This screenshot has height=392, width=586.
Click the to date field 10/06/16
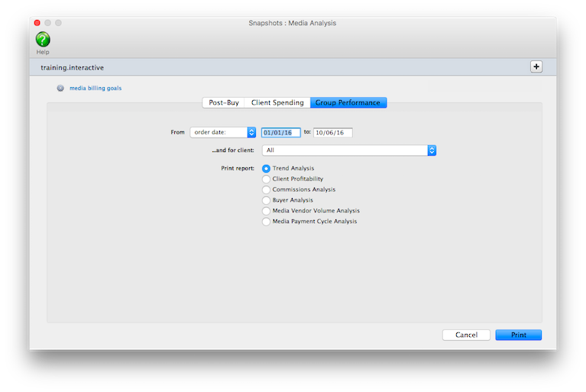click(332, 132)
